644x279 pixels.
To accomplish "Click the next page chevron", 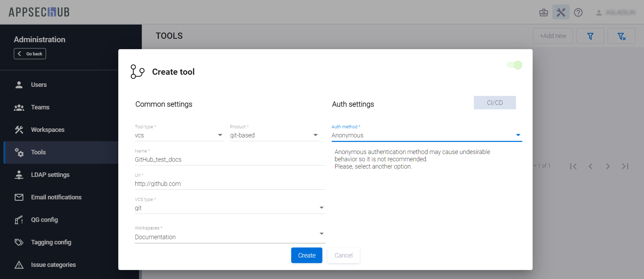I will pos(608,166).
